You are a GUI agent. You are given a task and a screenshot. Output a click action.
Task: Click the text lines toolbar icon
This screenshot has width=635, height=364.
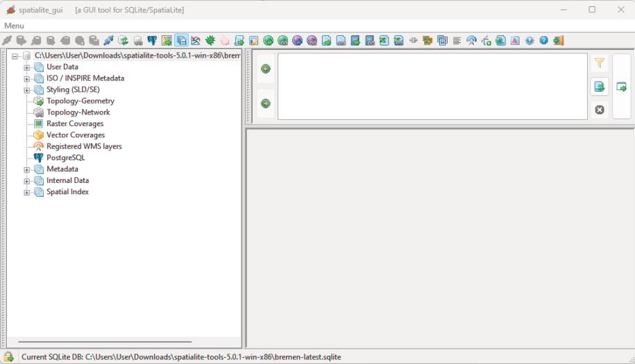457,40
